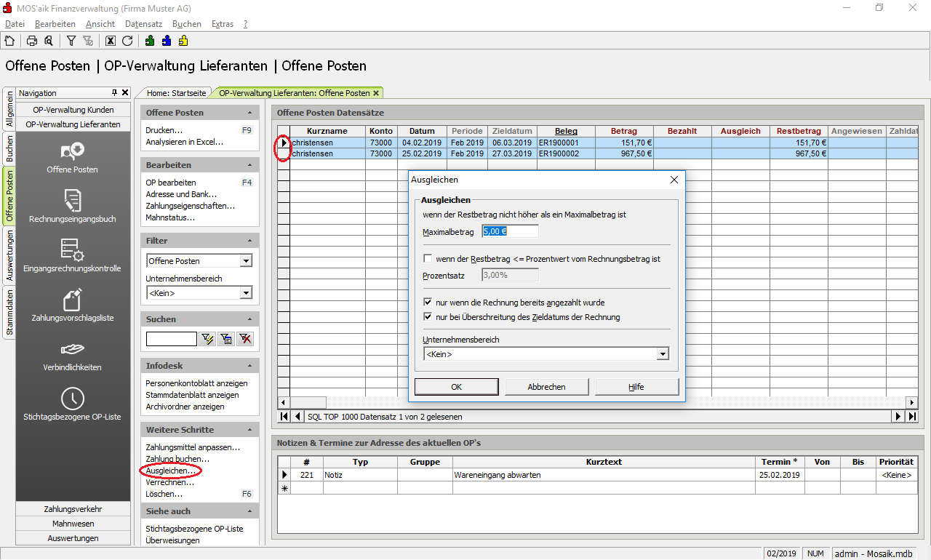
Task: Click the refresh arrow toolbar icon
Action: click(127, 41)
